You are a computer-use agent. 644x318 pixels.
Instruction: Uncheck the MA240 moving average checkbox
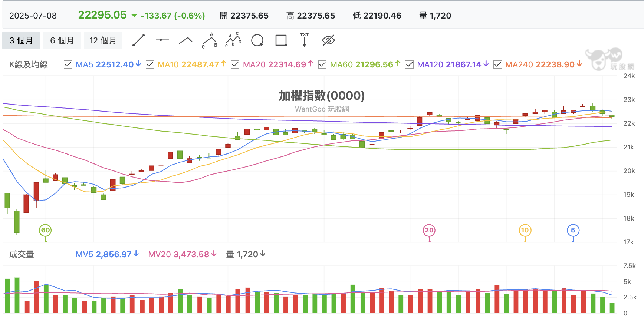click(x=497, y=64)
